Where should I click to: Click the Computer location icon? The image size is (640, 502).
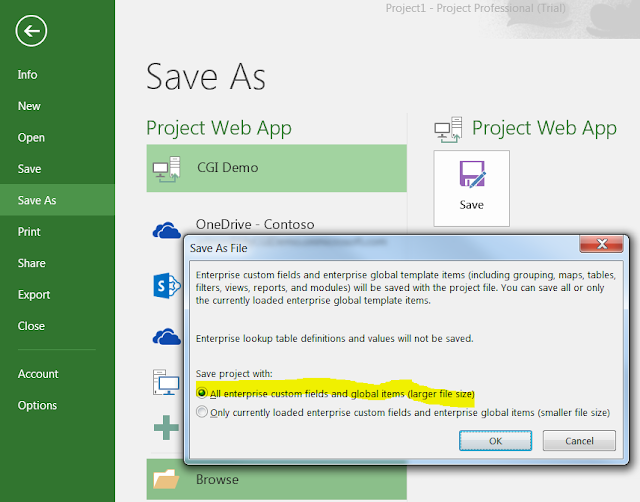[166, 382]
